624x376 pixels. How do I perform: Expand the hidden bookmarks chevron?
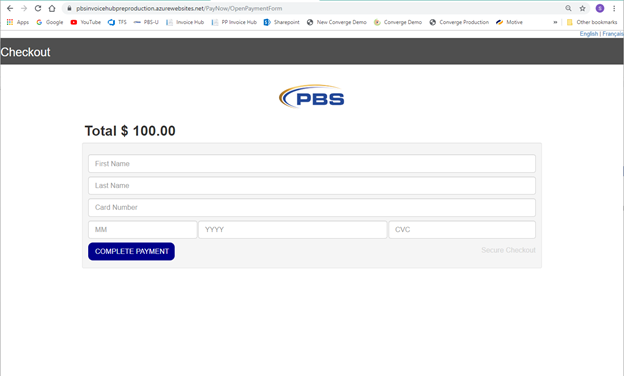coord(555,22)
